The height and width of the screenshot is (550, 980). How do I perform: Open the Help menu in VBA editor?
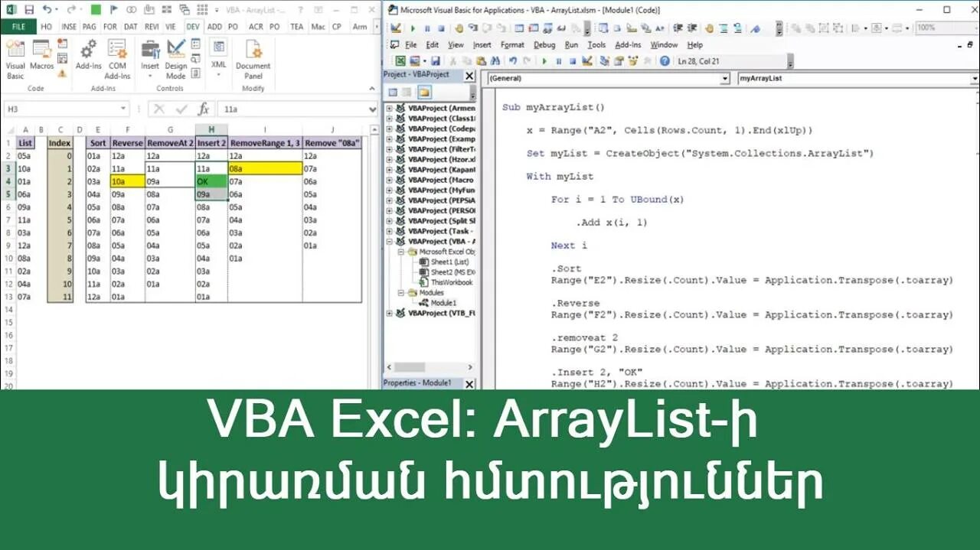695,45
